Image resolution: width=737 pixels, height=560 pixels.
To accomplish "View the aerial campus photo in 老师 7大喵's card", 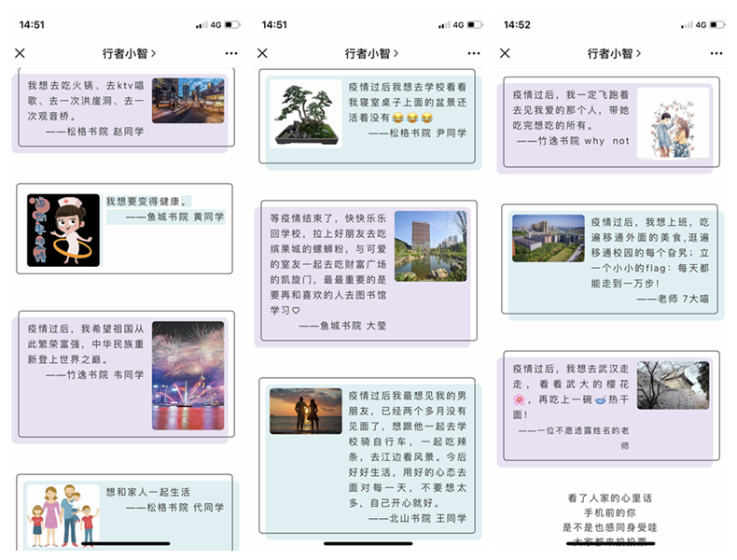I will pos(548,238).
